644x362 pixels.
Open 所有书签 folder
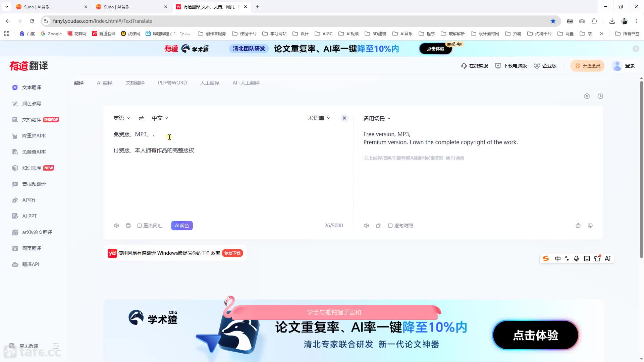[627, 34]
